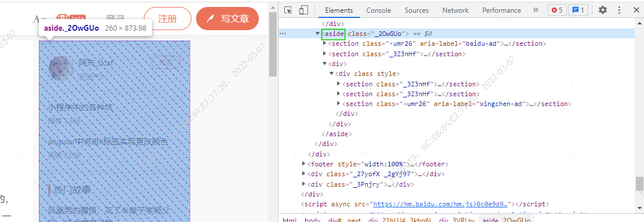Select html in the breadcrumb bar
This screenshot has height=222, width=644.
click(290, 220)
